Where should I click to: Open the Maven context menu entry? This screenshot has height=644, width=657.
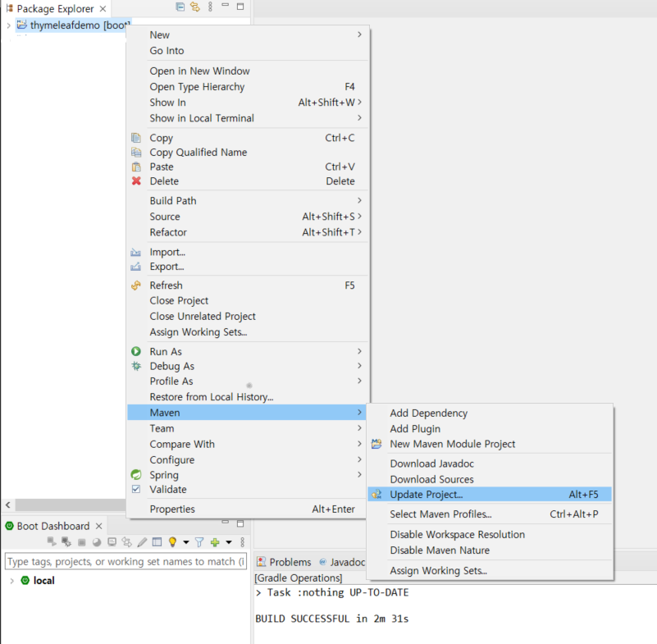pyautogui.click(x=247, y=413)
